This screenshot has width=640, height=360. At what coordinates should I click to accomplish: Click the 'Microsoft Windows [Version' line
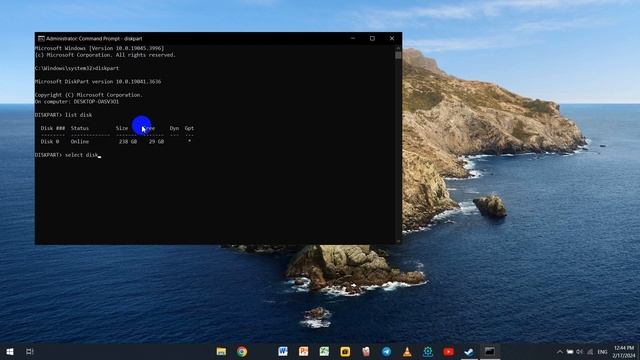click(x=100, y=48)
